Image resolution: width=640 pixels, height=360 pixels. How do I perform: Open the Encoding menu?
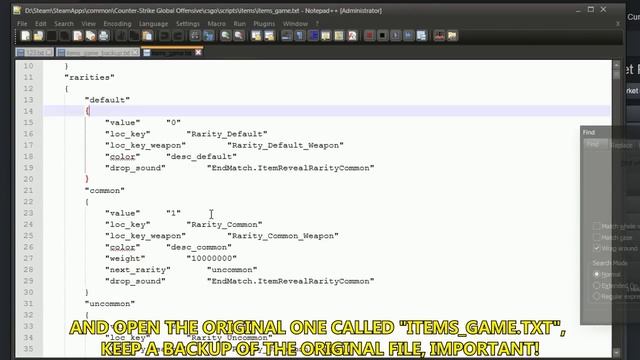118,24
